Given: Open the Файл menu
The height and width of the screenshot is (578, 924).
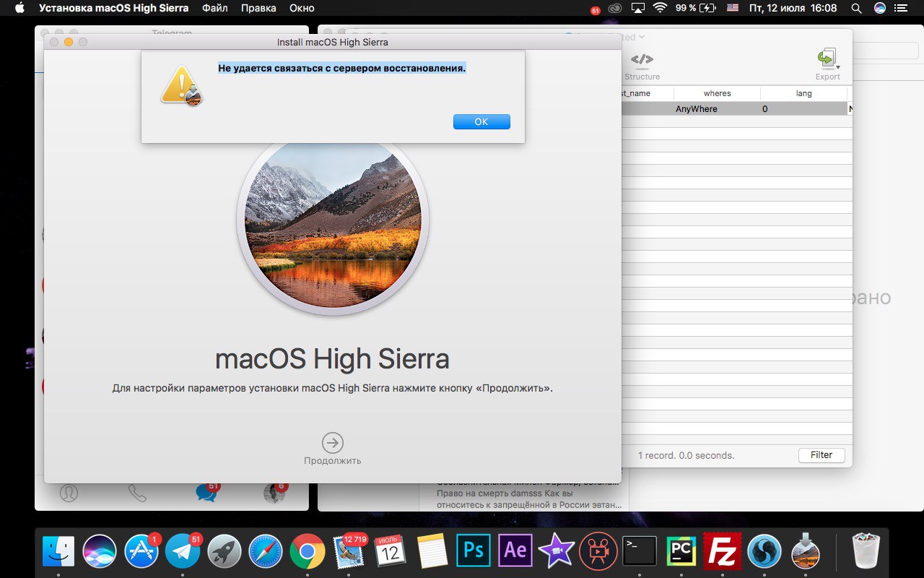Looking at the screenshot, I should 214,9.
